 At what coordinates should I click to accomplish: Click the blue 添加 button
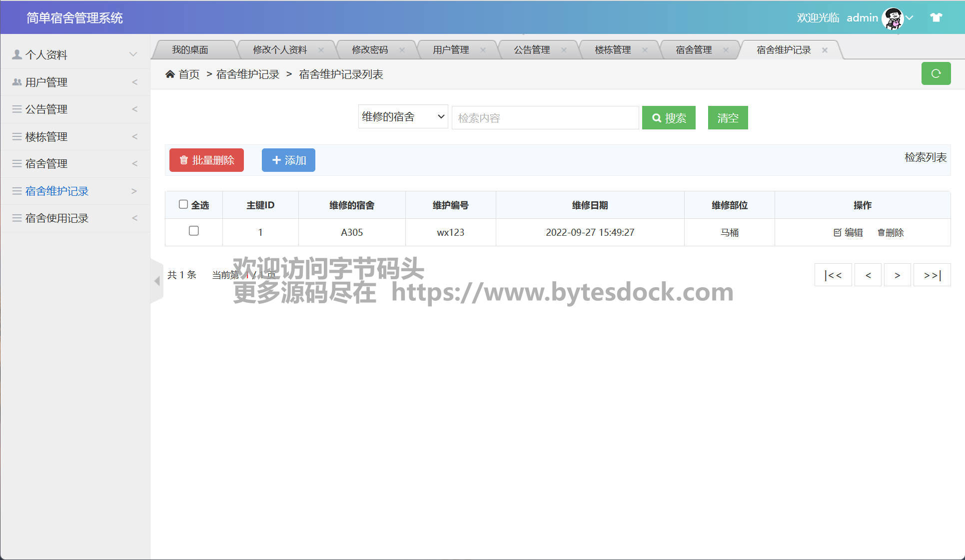[288, 160]
